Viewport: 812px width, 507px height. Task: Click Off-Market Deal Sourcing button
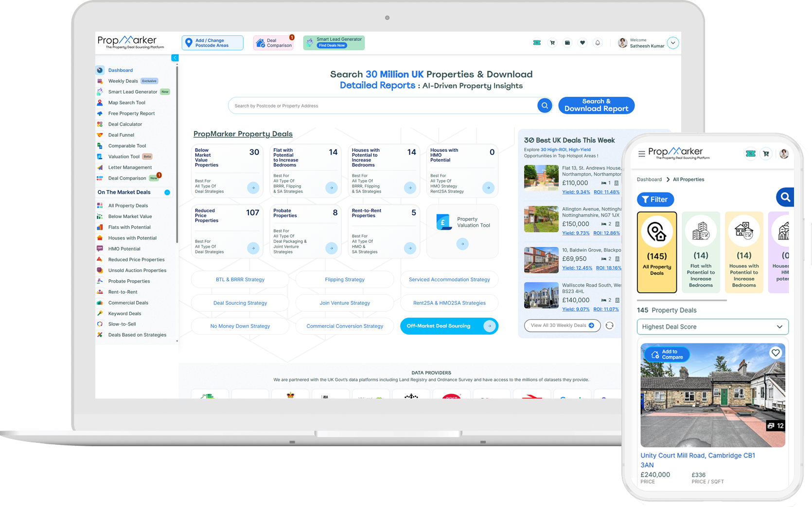point(449,326)
